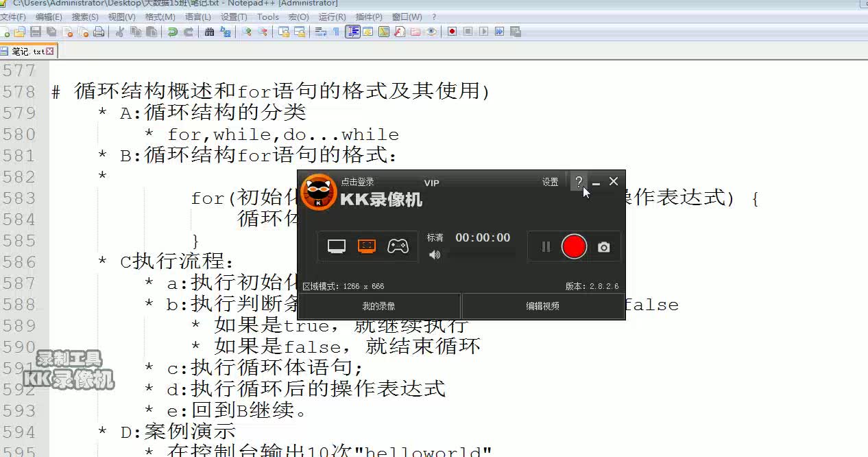Toggle word wrap in Notepad++
868x457 pixels.
[321, 31]
